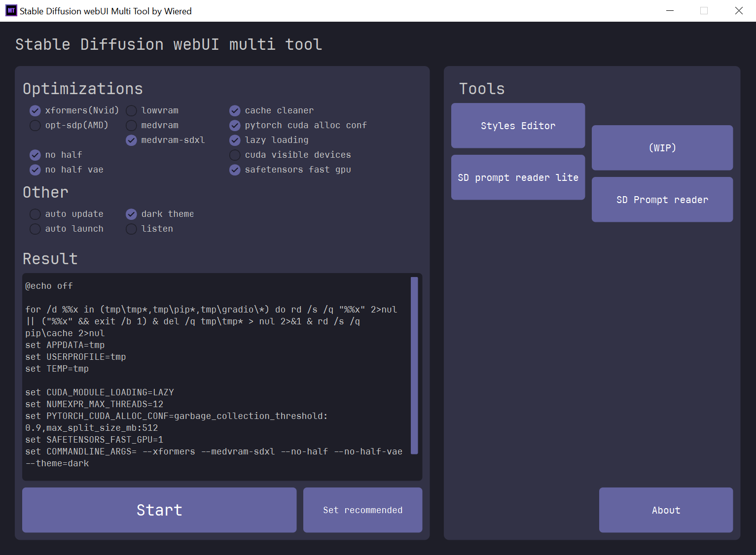Screen dimensions: 756x555
Task: Open the Styles Editor tool
Action: (518, 126)
